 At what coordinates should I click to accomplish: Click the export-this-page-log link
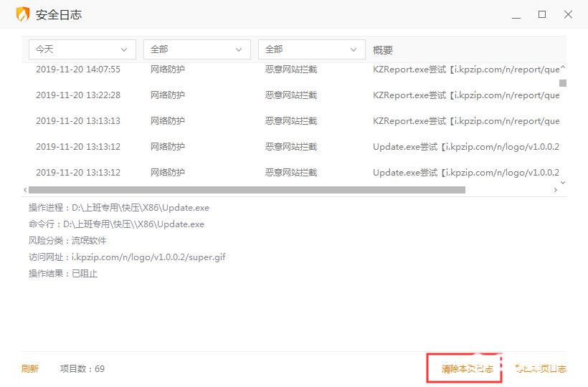(x=541, y=368)
